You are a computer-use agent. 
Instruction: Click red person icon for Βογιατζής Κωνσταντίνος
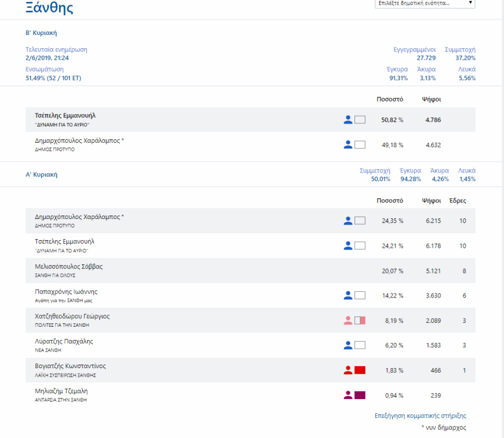tap(348, 370)
